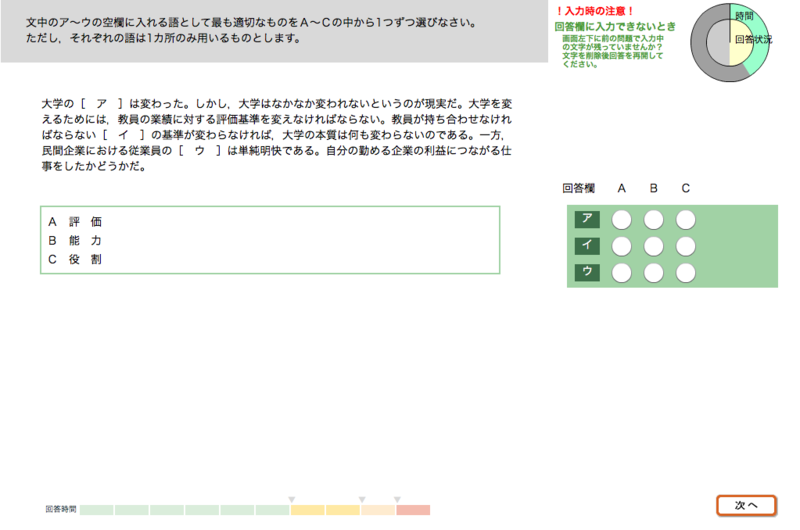
Task: Mark option C for blank ウ
Action: point(685,272)
